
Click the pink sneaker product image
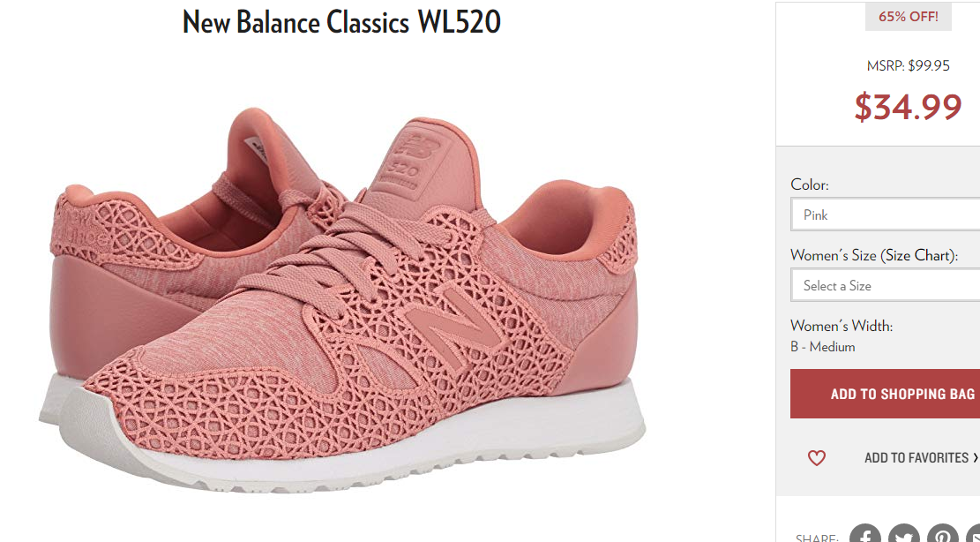[x=342, y=301]
